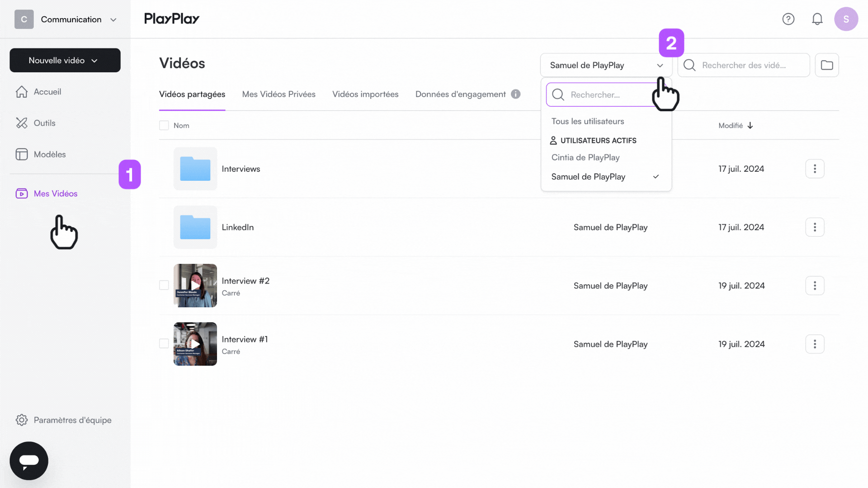Sort by the Nom column header
Viewport: 868px width, 488px height.
tap(181, 126)
